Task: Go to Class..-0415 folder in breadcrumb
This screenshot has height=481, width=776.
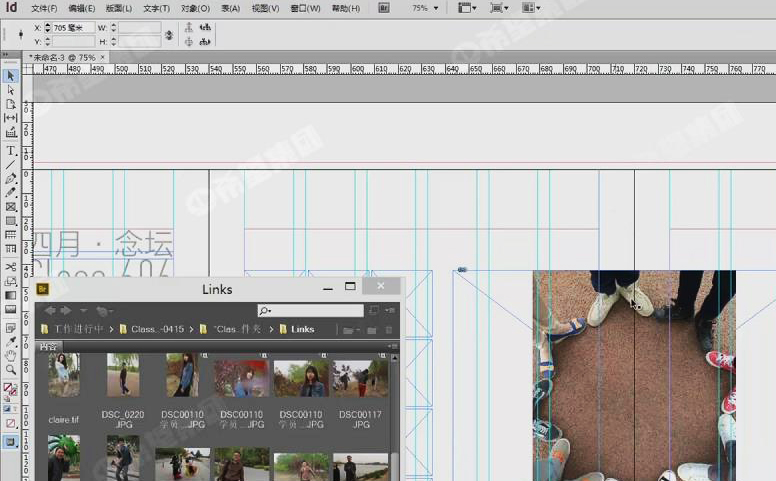Action: click(x=157, y=329)
